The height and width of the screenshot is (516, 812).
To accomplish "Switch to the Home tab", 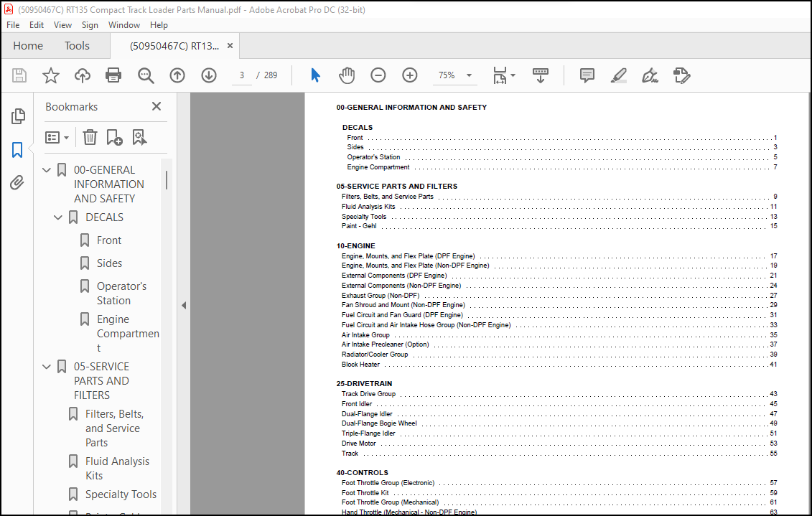I will point(28,45).
